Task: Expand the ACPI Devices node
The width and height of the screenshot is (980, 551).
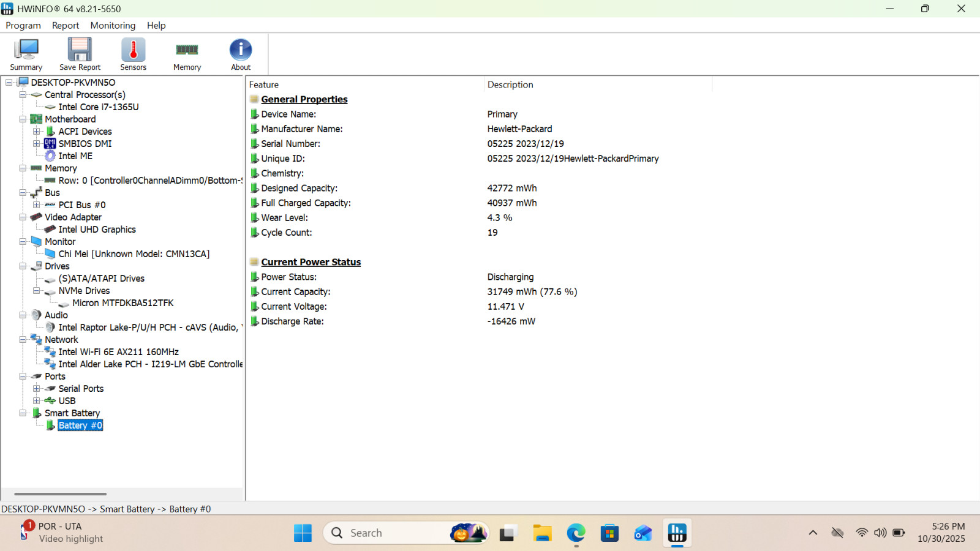Action: pos(37,132)
